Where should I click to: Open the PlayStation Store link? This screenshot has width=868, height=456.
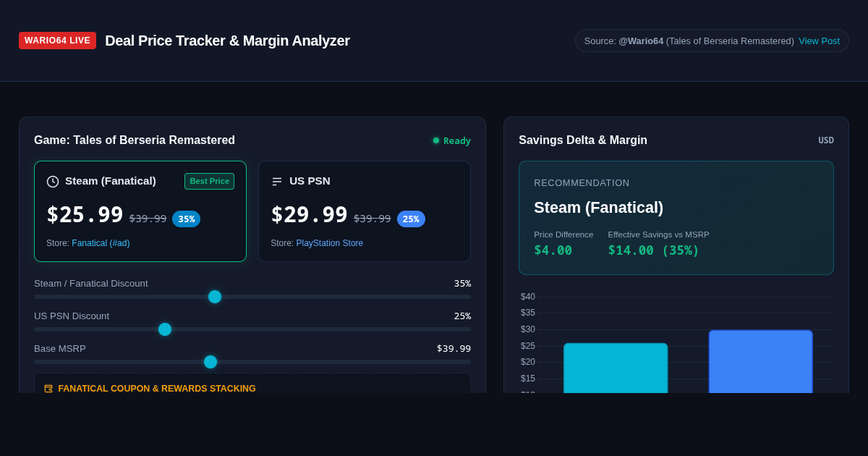[x=330, y=243]
